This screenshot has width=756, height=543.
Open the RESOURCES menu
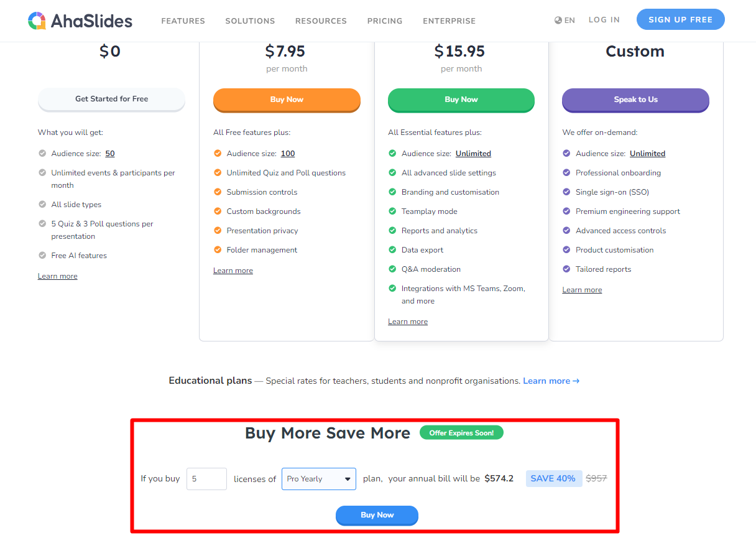click(321, 21)
